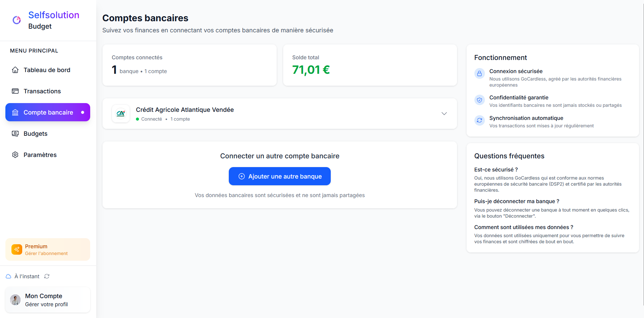This screenshot has height=318, width=644.
Task: Click the Synchronisation automatique arrows icon
Action: [x=479, y=120]
